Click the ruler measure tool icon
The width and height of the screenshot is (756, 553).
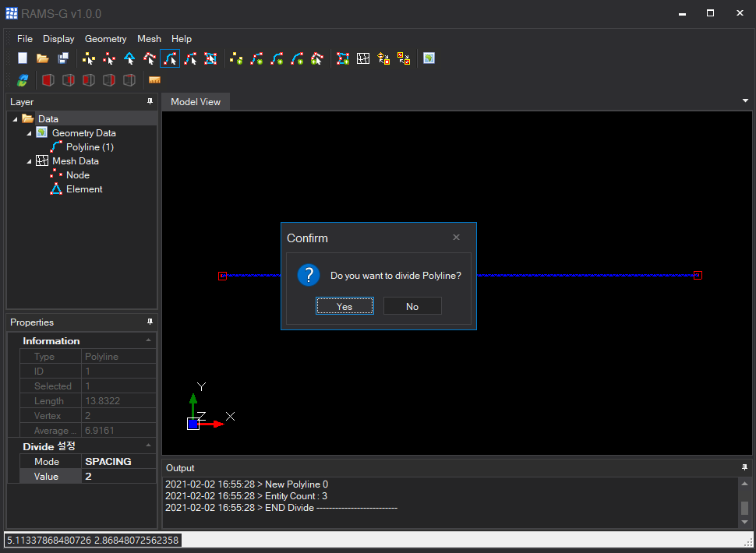point(154,80)
